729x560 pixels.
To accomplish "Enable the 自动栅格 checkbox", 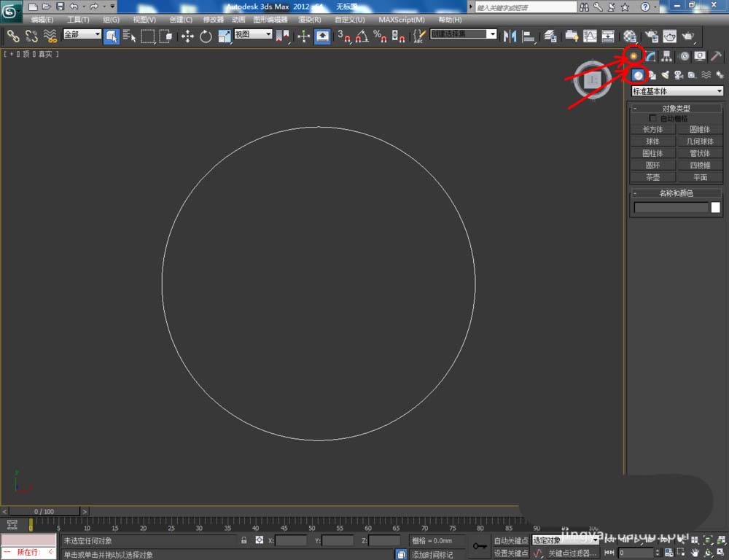I will (x=652, y=118).
